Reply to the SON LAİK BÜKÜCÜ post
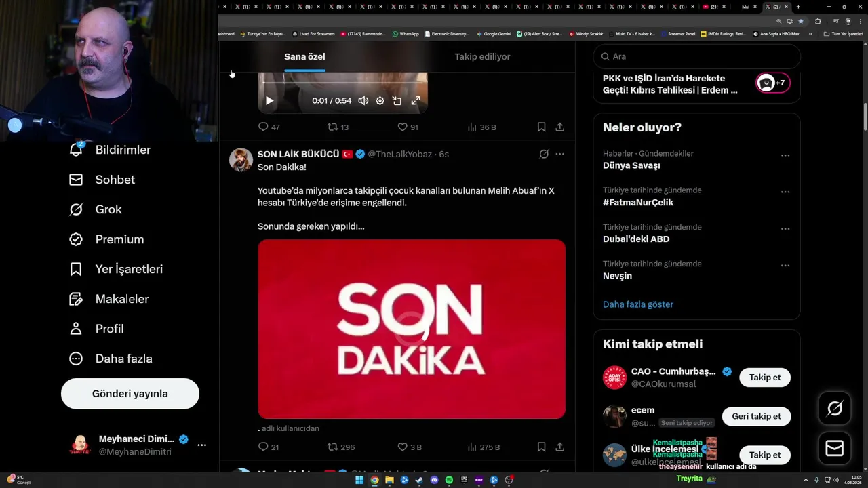The image size is (868, 488). point(263,447)
